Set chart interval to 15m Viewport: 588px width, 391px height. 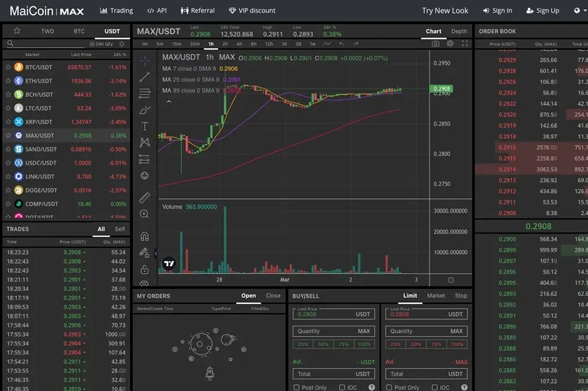click(x=176, y=44)
